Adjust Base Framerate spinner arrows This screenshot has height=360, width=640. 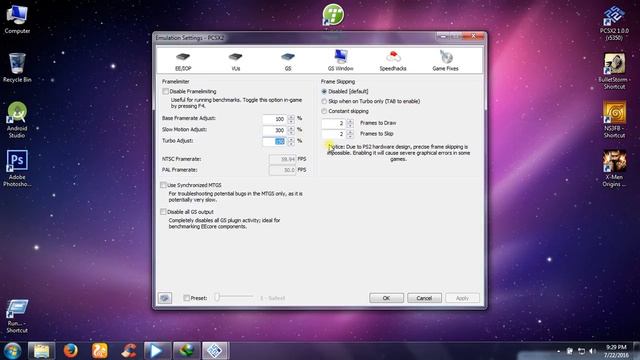pos(291,119)
